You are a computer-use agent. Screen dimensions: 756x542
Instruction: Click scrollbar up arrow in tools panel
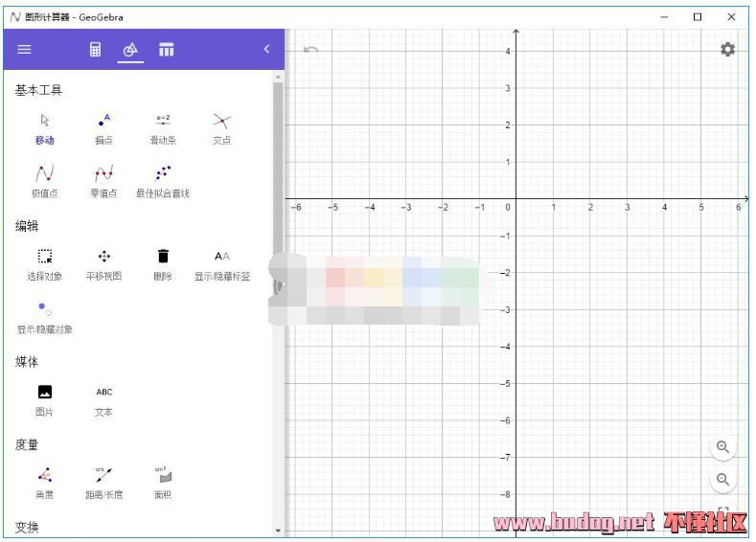278,77
